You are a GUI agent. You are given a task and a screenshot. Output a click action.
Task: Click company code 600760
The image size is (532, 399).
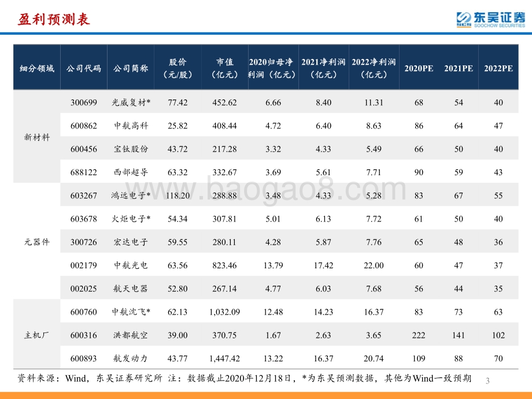(84, 312)
